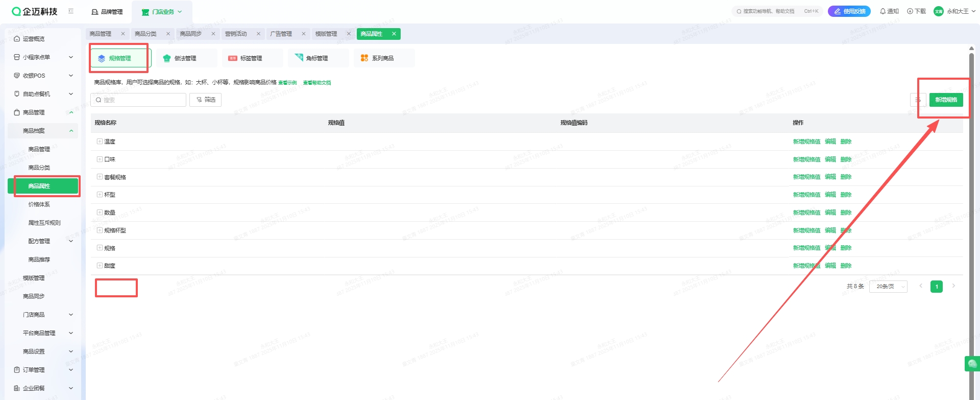The image size is (980, 400).
Task: Expand the 套餐规格 row
Action: (100, 177)
